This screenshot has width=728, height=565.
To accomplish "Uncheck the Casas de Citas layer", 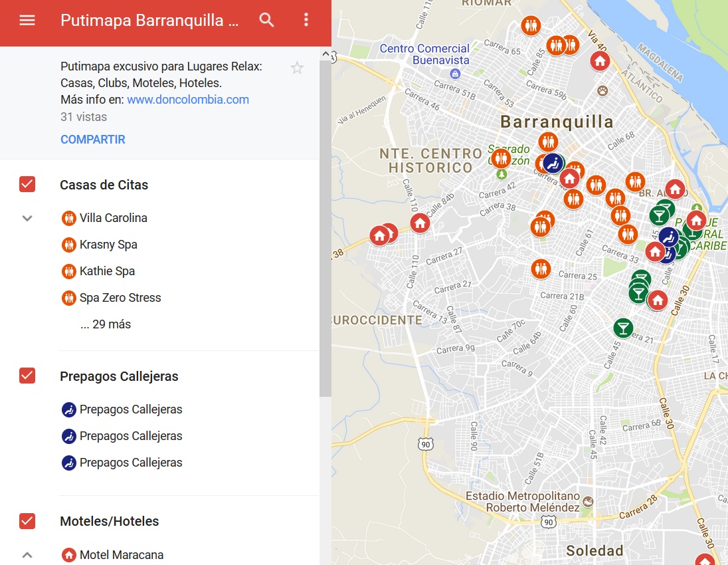I will 27,184.
